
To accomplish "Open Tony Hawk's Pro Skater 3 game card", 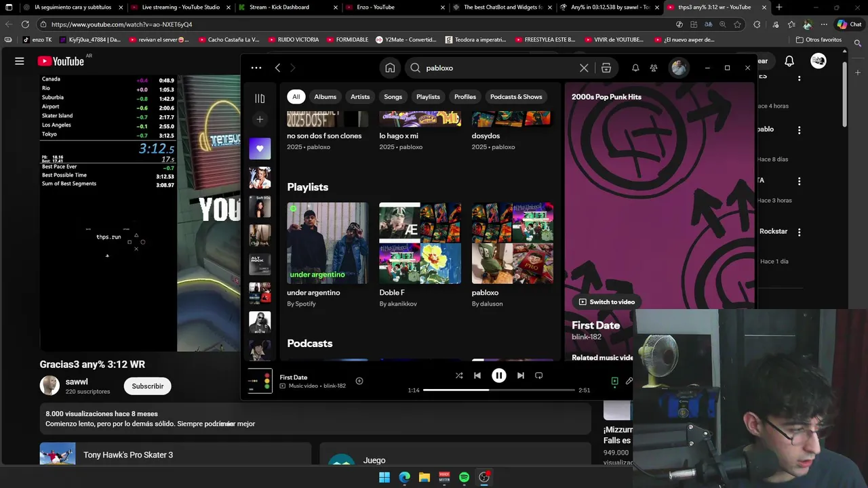I will [x=175, y=454].
